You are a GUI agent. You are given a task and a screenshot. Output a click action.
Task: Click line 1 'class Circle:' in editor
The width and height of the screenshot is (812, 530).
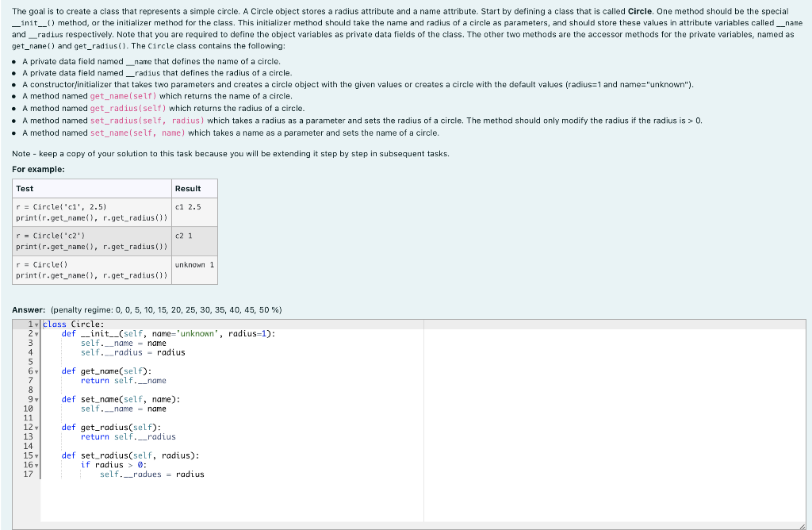[x=73, y=325]
